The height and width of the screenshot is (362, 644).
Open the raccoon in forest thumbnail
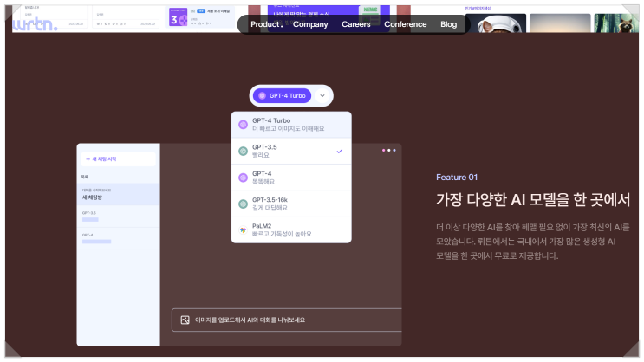[x=616, y=23]
